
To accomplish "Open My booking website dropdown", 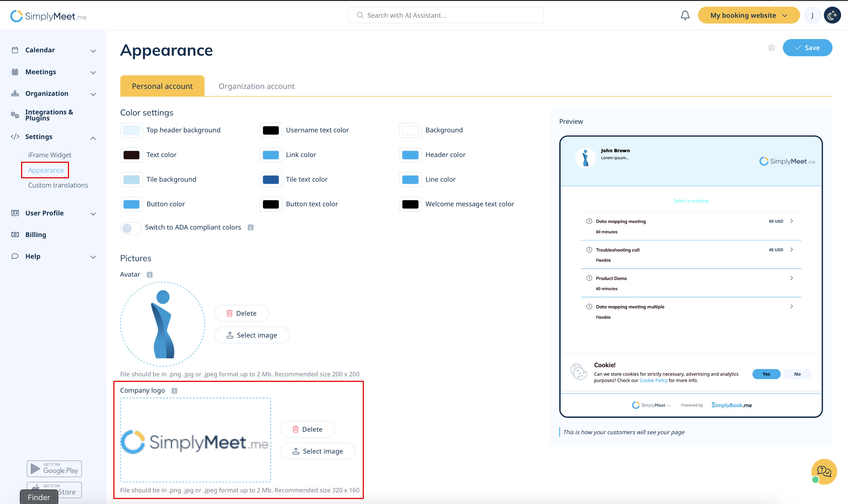I will (749, 15).
